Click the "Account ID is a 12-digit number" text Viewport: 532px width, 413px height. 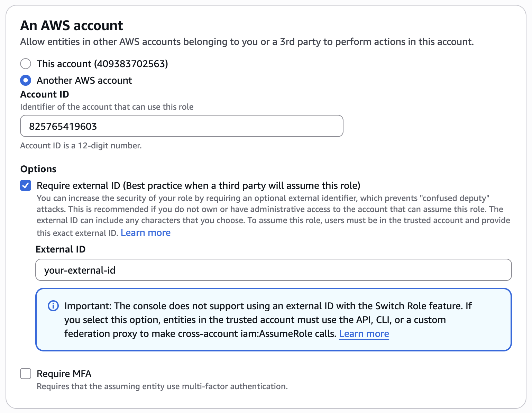81,145
